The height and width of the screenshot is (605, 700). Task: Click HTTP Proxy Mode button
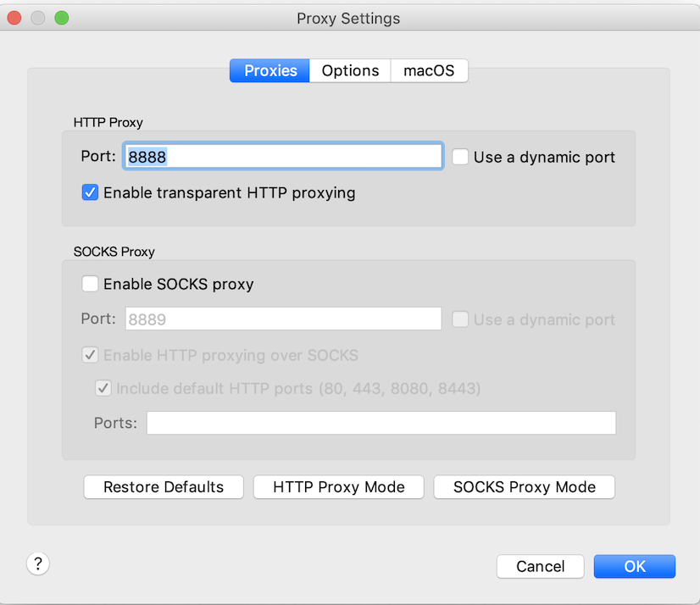tap(338, 486)
